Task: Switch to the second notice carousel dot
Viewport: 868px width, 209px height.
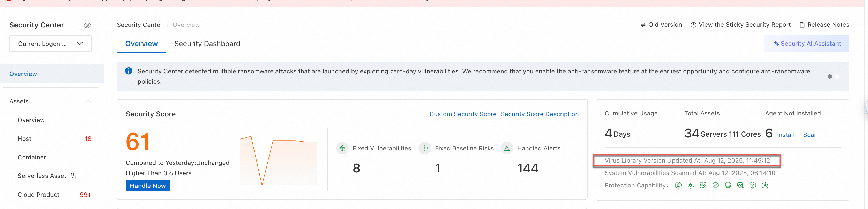Action: (x=837, y=77)
